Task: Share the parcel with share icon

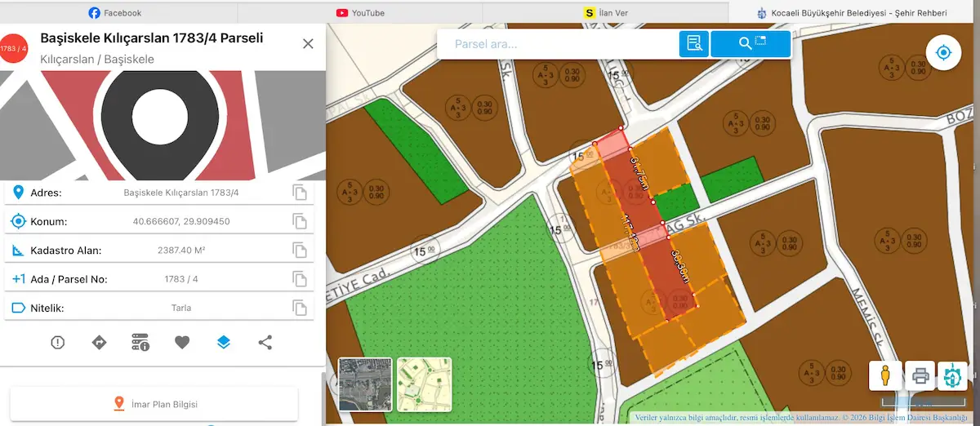Action: tap(265, 343)
